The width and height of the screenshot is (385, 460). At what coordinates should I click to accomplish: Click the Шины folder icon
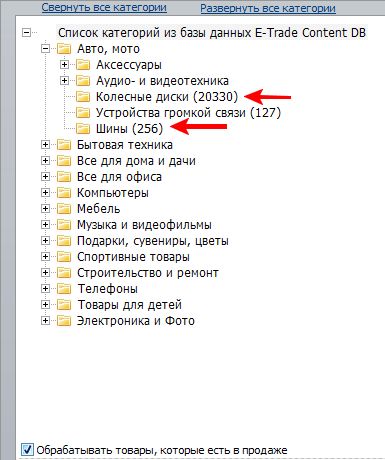83,129
